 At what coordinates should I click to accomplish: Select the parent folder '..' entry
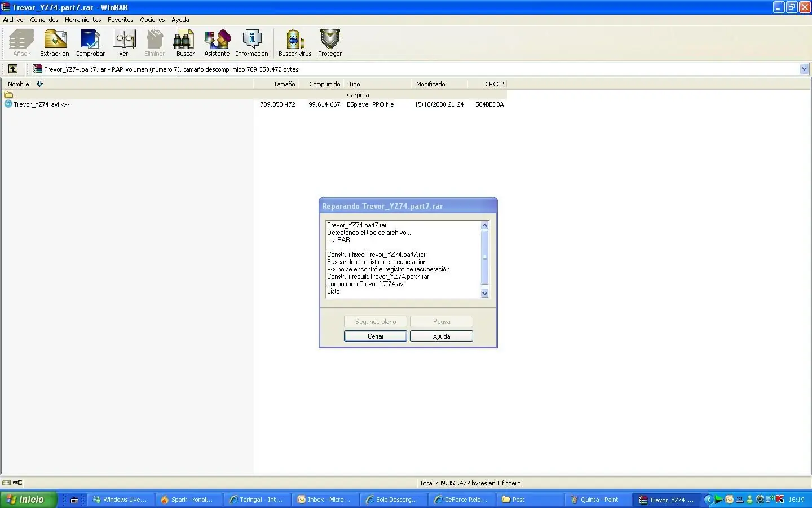click(11, 95)
